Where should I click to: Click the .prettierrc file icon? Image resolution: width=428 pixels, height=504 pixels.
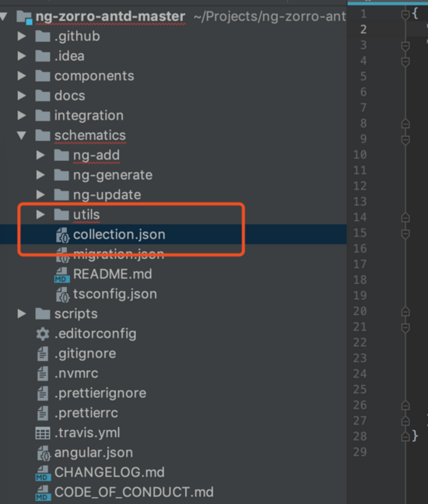click(43, 413)
